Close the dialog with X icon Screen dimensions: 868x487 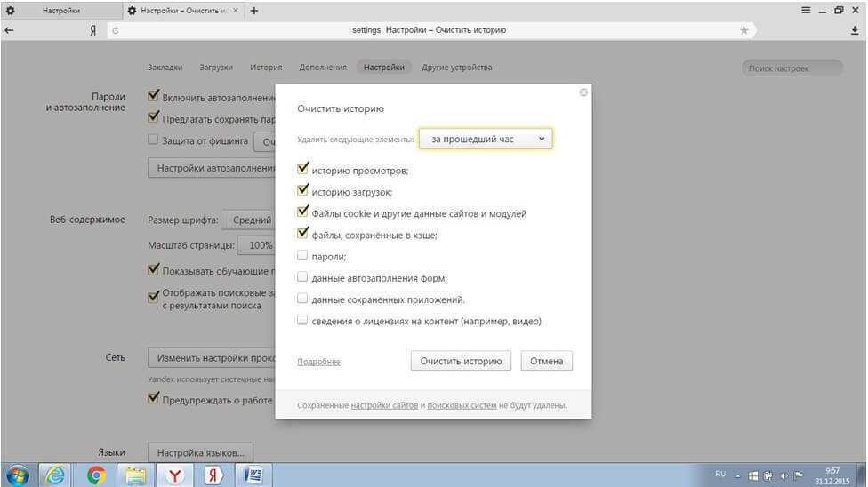coord(583,92)
